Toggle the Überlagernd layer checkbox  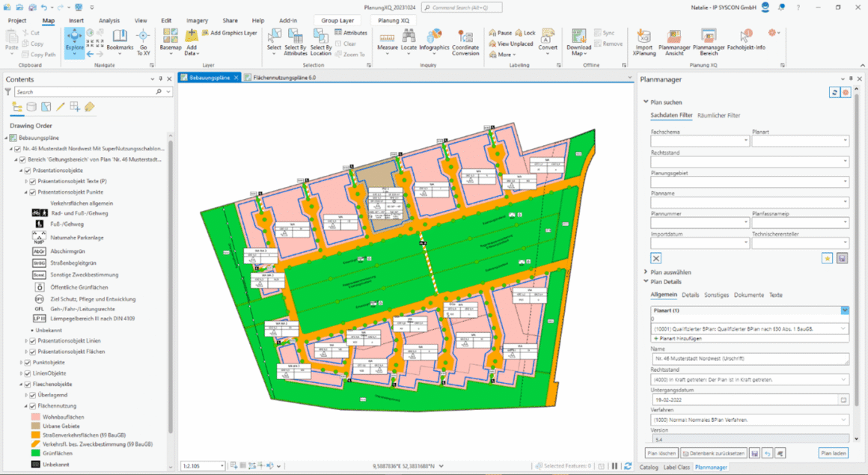point(33,395)
